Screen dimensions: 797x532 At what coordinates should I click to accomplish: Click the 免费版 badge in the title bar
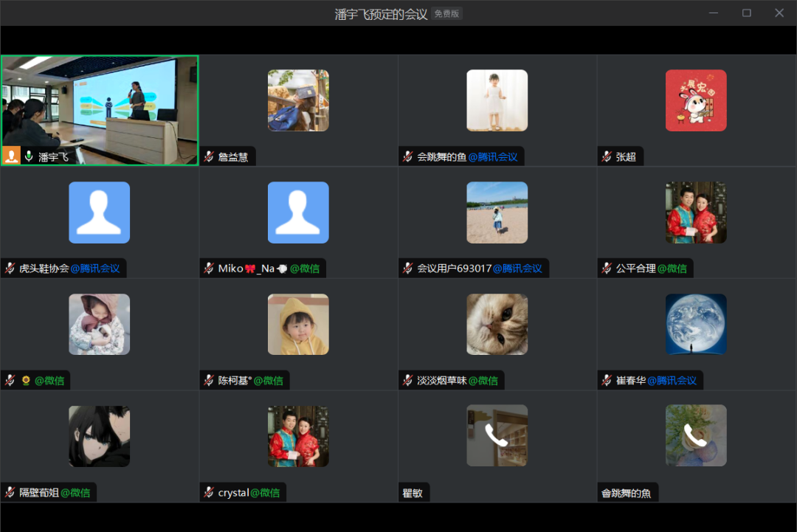(446, 14)
